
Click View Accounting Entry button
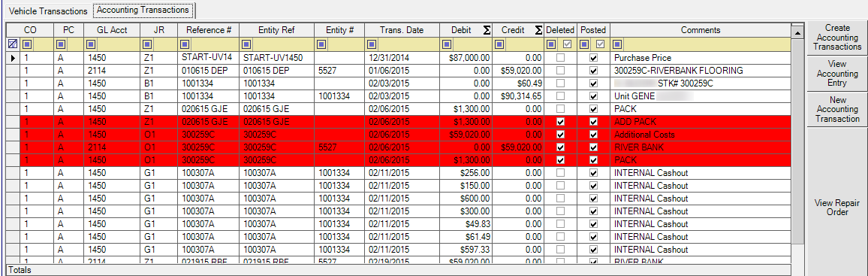837,73
